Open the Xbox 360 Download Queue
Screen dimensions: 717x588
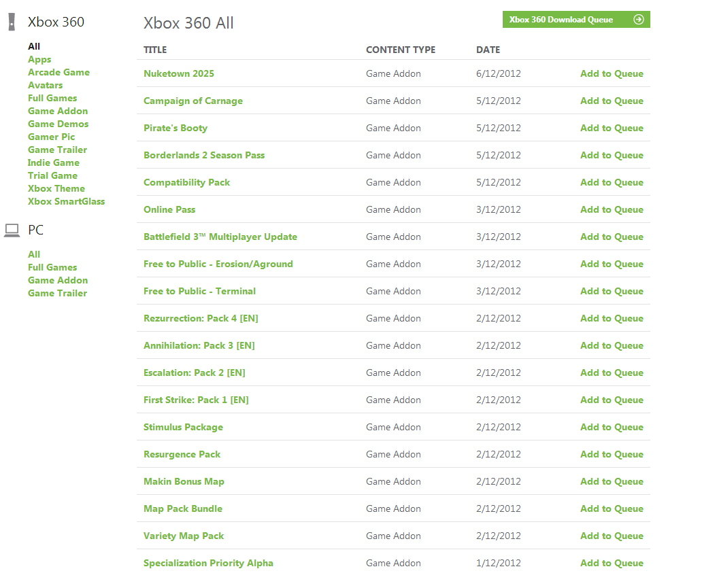pos(576,20)
